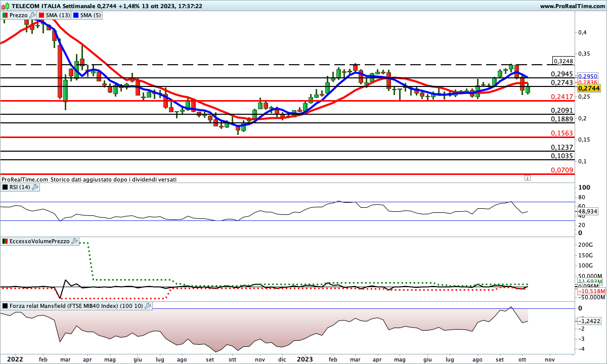Click the red-green Prezzo color icon

click(x=6, y=15)
